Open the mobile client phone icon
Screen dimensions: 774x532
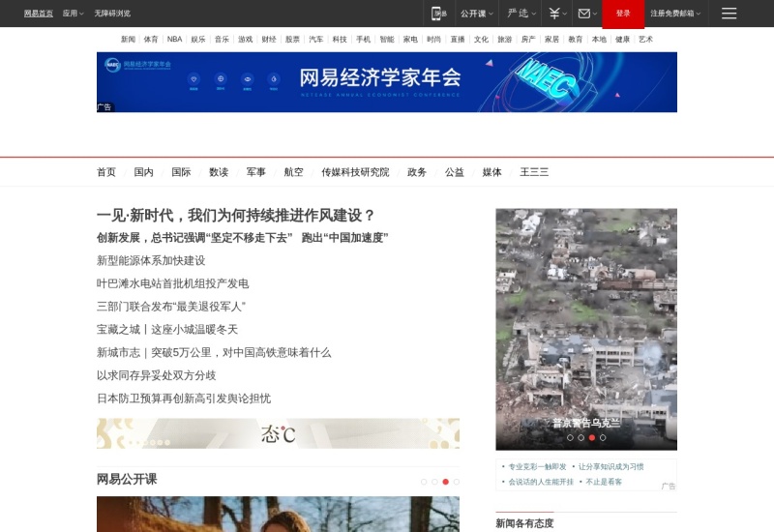[x=438, y=14]
